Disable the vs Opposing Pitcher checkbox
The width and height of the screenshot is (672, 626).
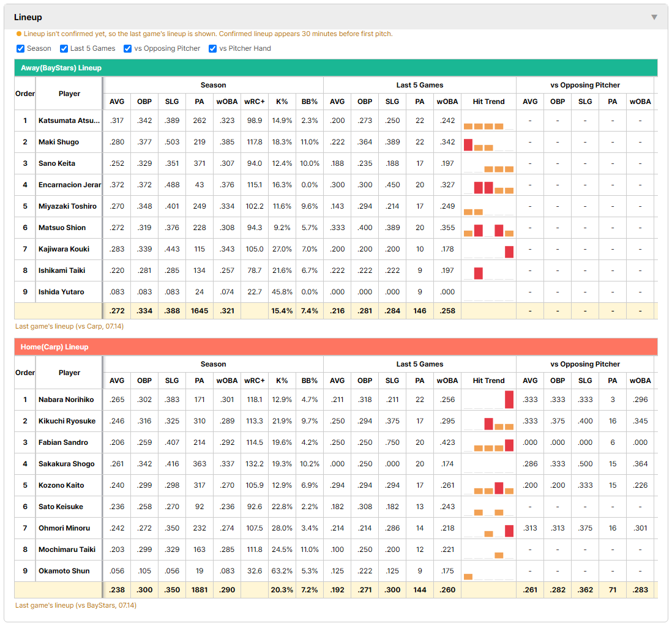coord(127,48)
